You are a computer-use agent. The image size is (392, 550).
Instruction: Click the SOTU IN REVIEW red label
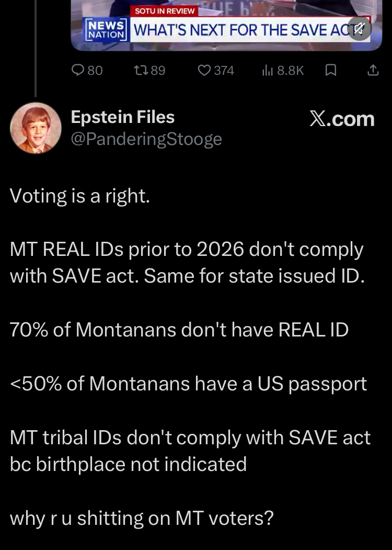click(x=164, y=11)
